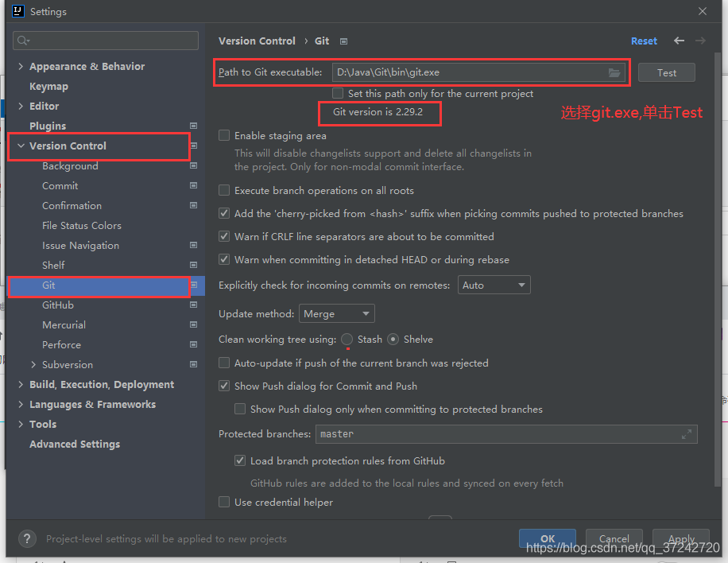Viewport: 728px width, 563px height.
Task: Expand the Subversion node arrow
Action: point(33,365)
